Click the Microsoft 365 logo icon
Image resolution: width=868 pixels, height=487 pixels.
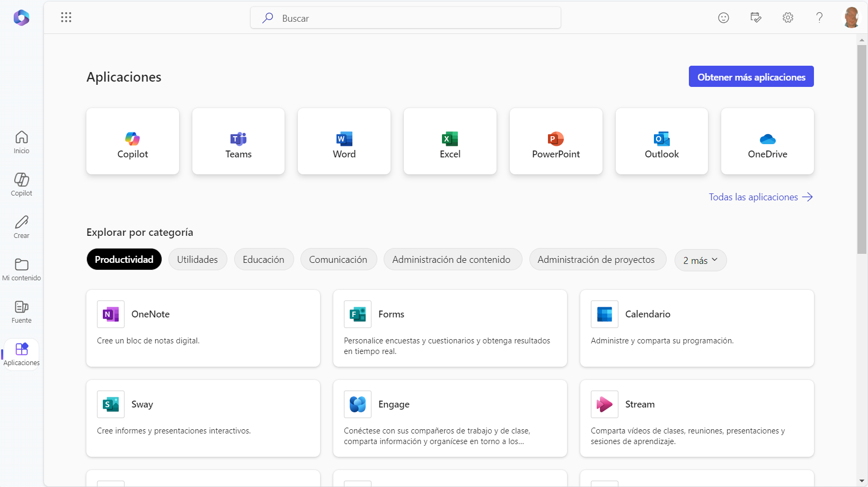coord(21,17)
